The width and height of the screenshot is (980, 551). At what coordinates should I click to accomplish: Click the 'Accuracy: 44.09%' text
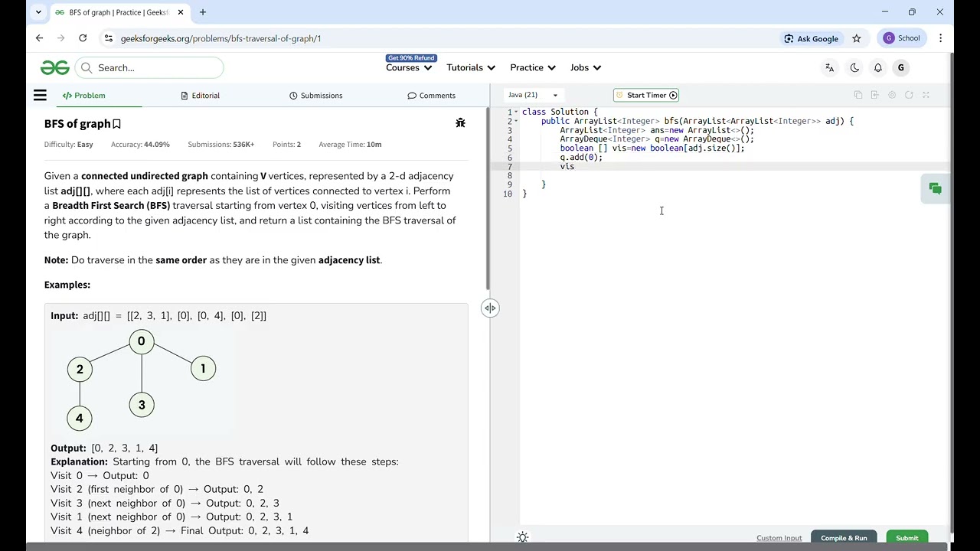click(140, 144)
